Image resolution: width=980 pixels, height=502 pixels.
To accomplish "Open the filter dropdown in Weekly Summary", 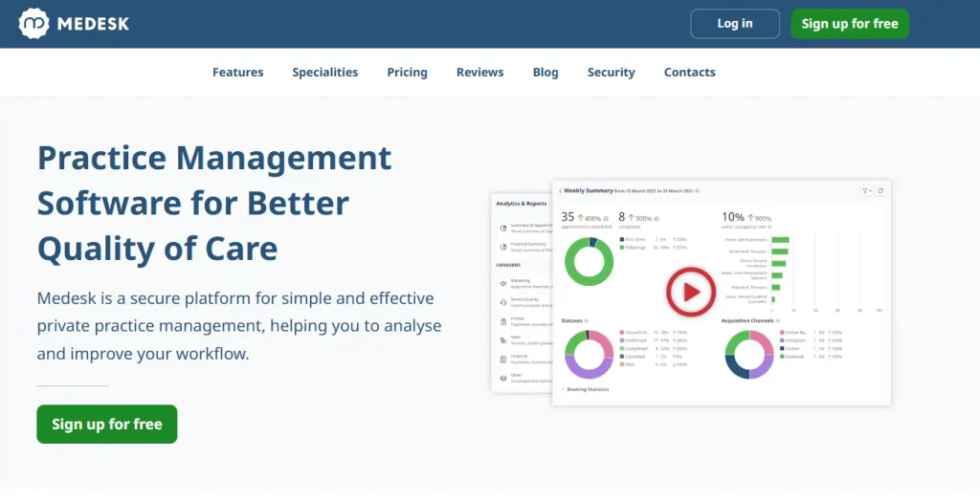I will coord(866,191).
